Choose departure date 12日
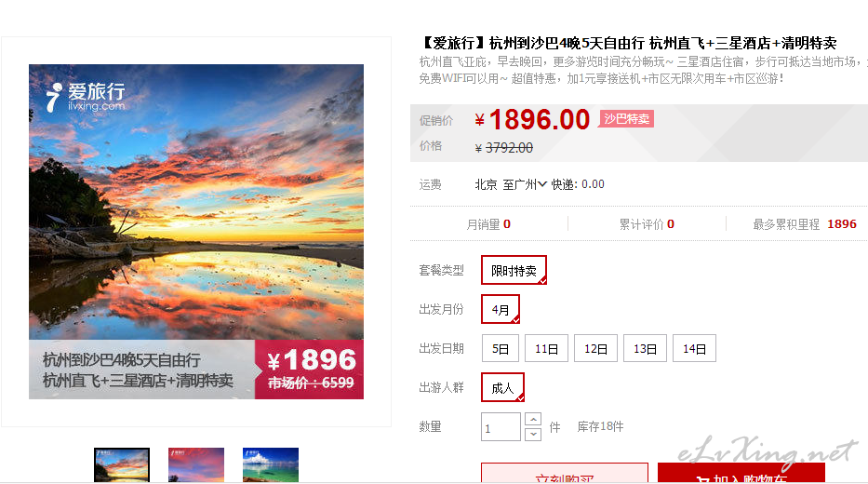 click(x=595, y=348)
